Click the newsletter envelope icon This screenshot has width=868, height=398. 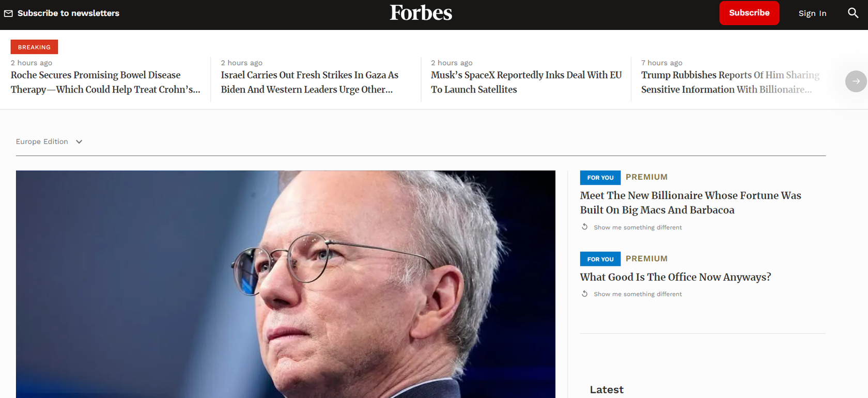pos(8,13)
